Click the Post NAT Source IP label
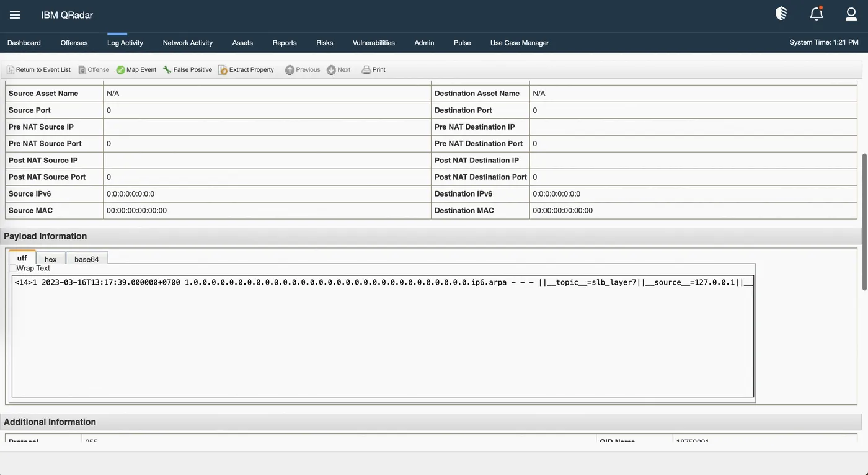 [x=43, y=161]
